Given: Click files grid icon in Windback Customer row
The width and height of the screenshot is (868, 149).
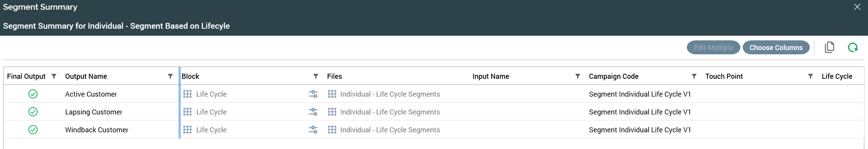Looking at the screenshot, I should point(332,130).
